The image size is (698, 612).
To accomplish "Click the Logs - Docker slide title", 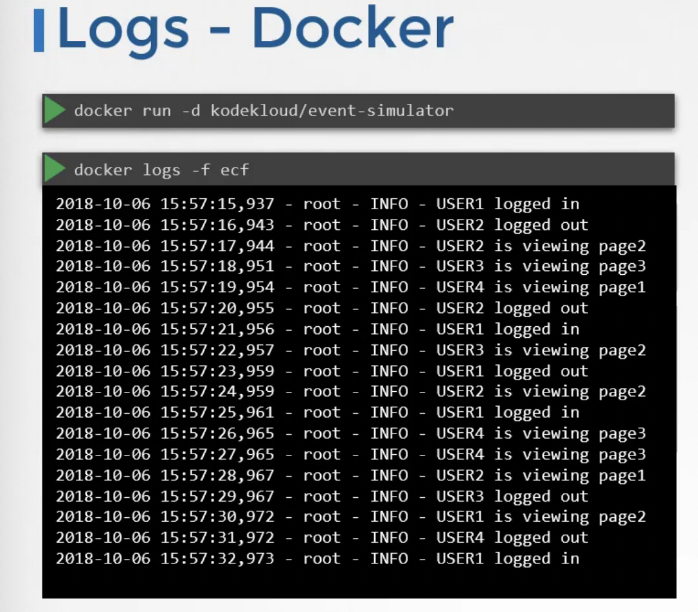I will point(256,30).
